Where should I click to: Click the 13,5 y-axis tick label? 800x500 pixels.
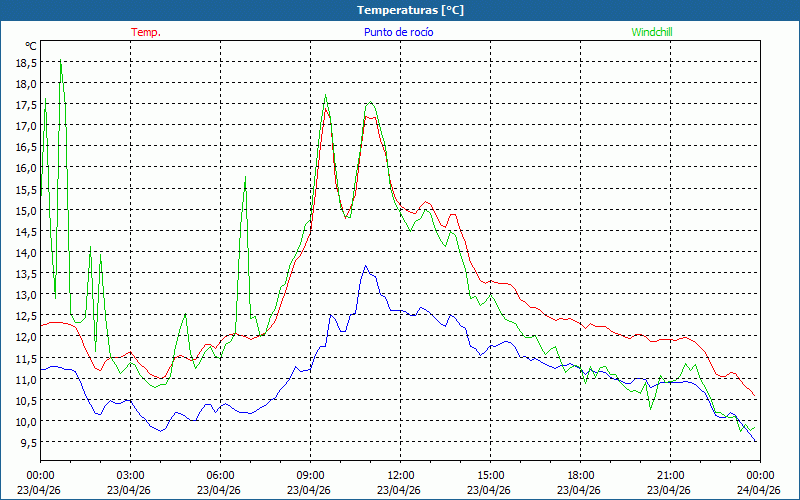coord(26,274)
